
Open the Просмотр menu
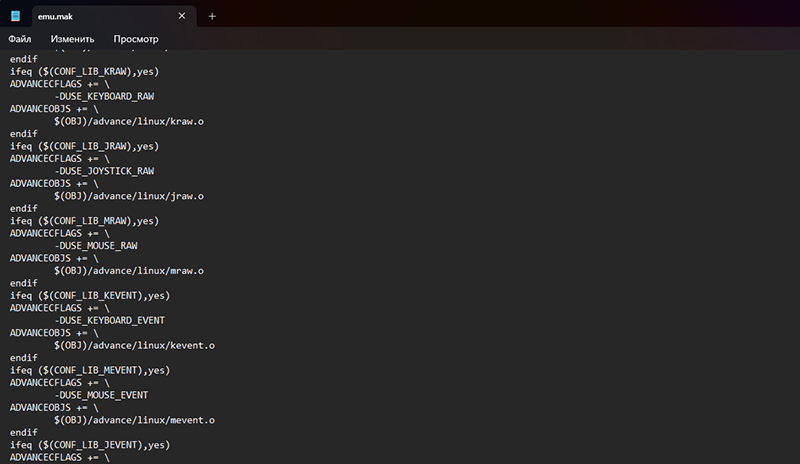tap(135, 38)
